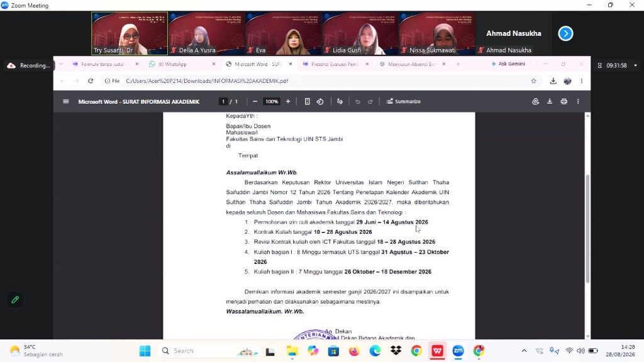The height and width of the screenshot is (362, 644).
Task: Download the PDF from viewer toolbar
Action: pyautogui.click(x=550, y=101)
